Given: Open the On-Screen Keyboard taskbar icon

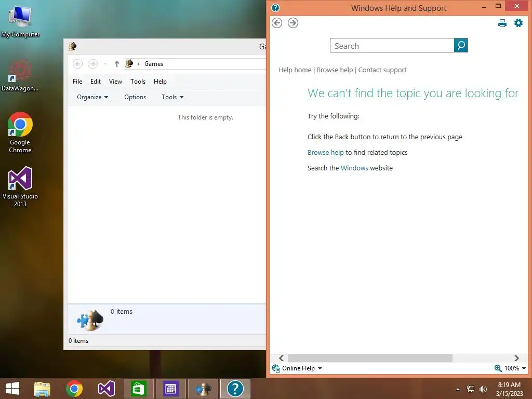Looking at the screenshot, I should (170, 389).
